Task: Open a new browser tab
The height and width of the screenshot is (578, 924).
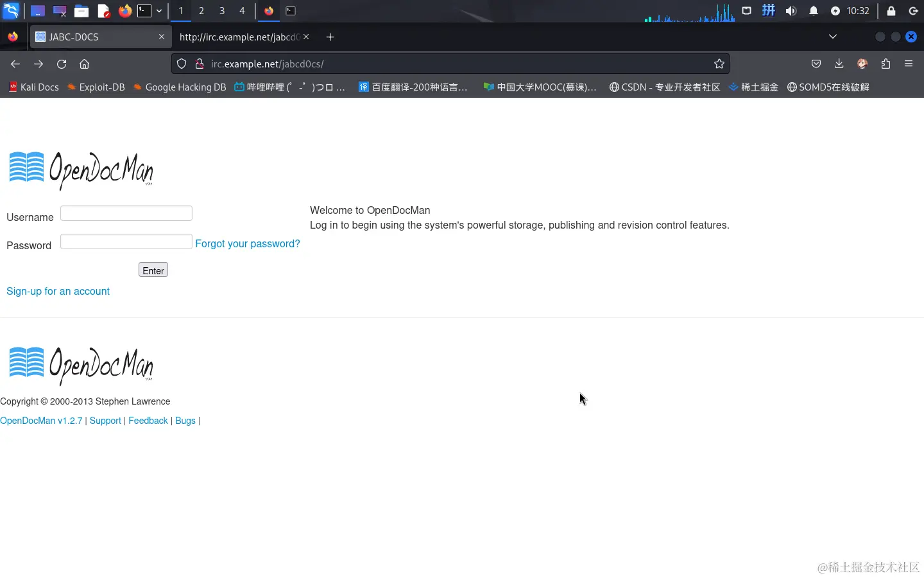Action: click(330, 37)
